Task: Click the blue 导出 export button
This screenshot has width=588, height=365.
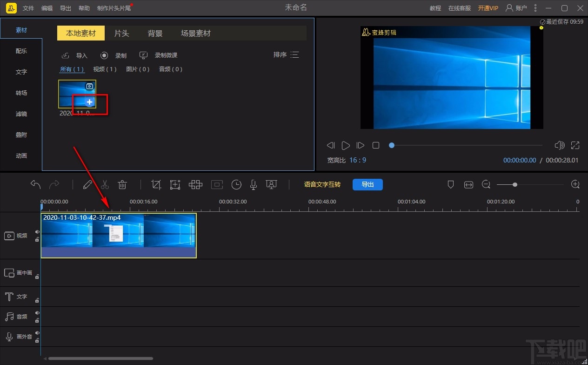Action: click(367, 185)
